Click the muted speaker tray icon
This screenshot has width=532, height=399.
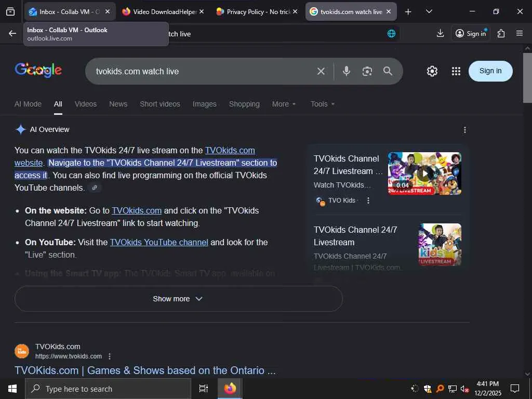point(464,389)
